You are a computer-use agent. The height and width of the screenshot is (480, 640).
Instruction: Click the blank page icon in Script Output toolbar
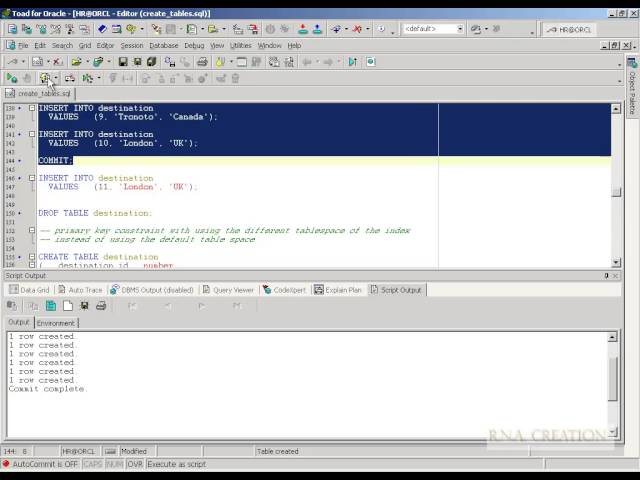(x=68, y=306)
